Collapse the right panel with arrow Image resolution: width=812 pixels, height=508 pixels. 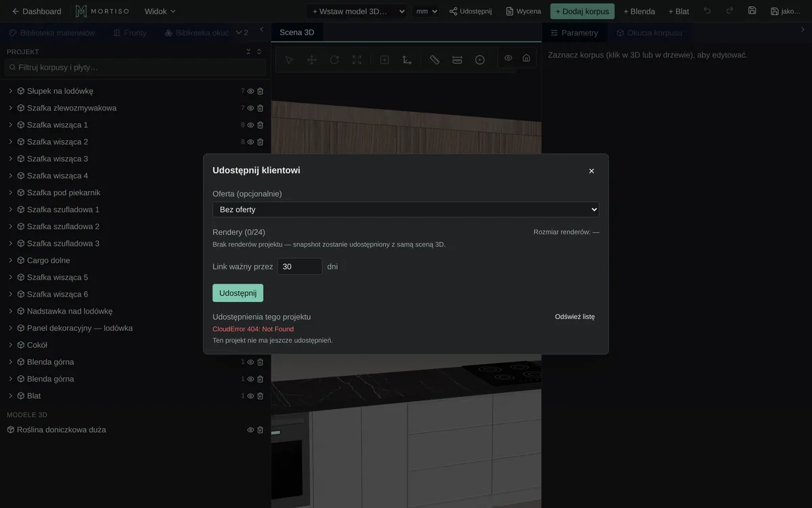click(803, 29)
